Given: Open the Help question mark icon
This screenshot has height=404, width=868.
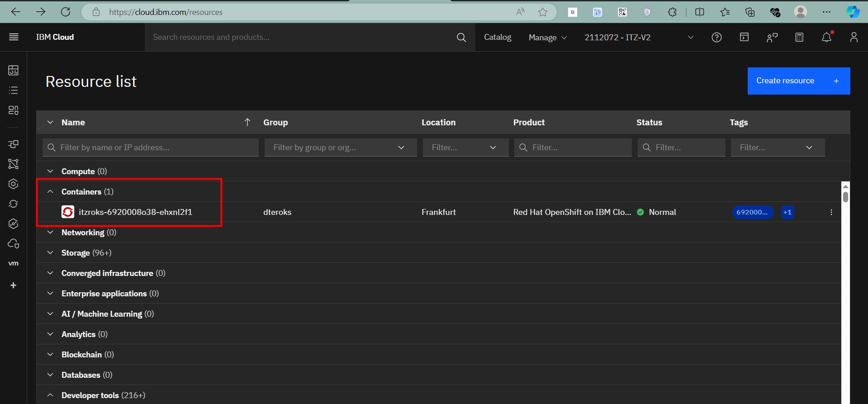Looking at the screenshot, I should pos(716,38).
